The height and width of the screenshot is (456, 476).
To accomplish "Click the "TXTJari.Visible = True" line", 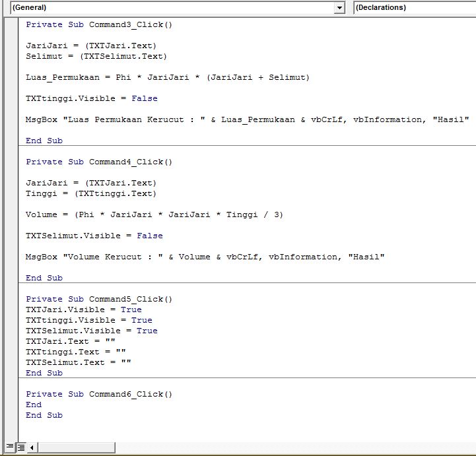I will (84, 309).
